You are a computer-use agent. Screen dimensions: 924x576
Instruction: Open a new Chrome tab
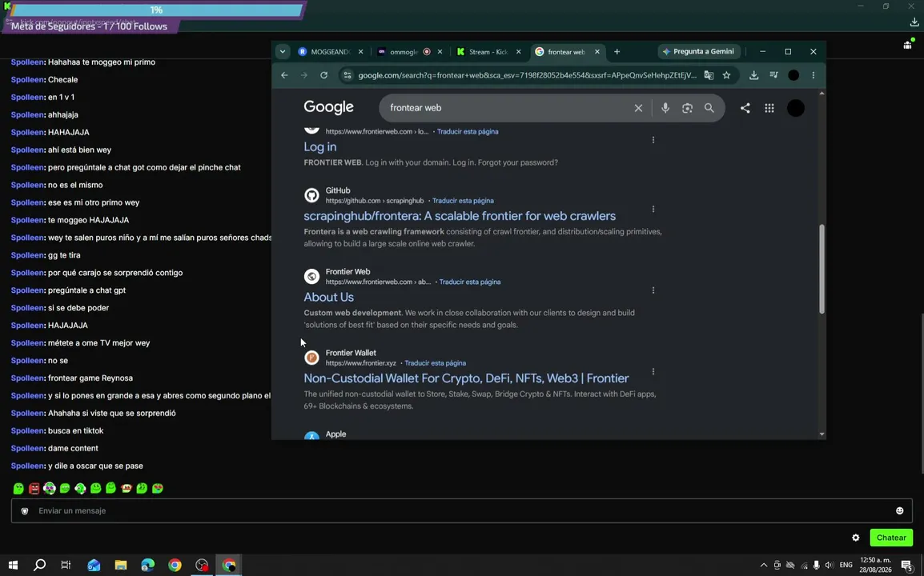pyautogui.click(x=617, y=52)
